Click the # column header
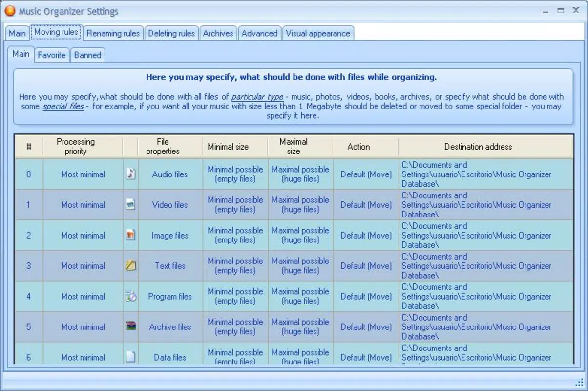The image size is (588, 391). pyautogui.click(x=29, y=147)
